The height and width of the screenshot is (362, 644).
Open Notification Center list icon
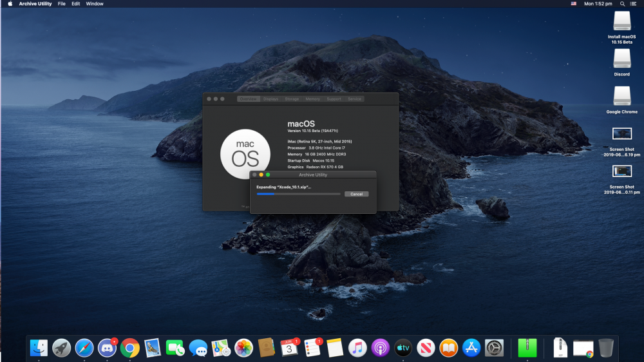click(x=633, y=4)
